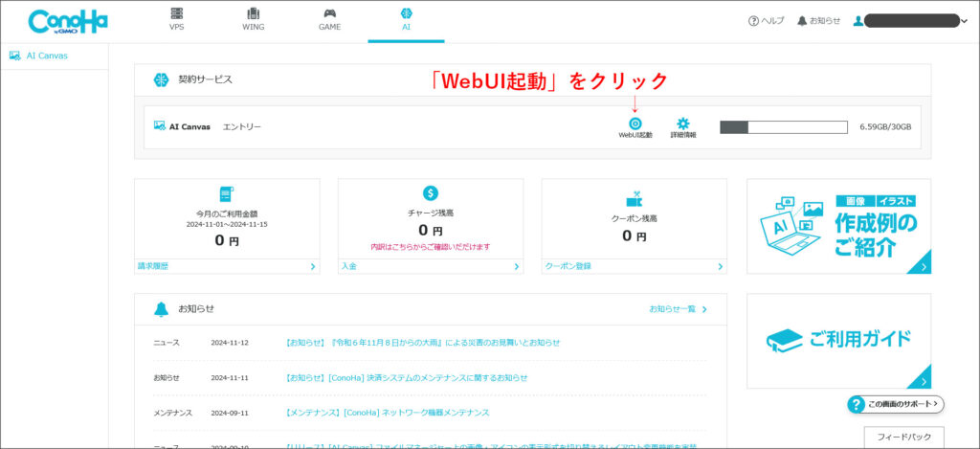Open the ご利用ガイド banner
The image size is (980, 449).
(838, 341)
